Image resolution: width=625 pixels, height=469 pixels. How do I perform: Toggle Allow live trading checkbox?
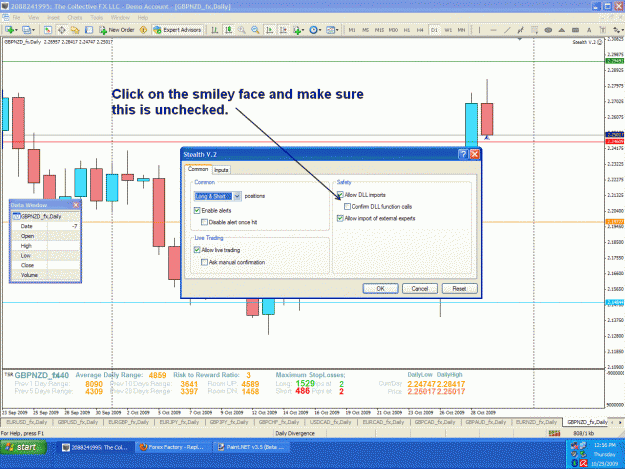[197, 250]
